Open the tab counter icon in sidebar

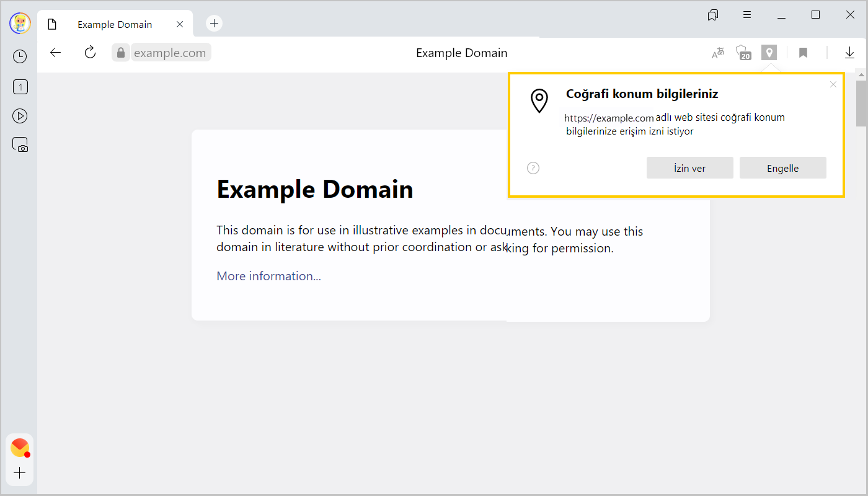[20, 87]
